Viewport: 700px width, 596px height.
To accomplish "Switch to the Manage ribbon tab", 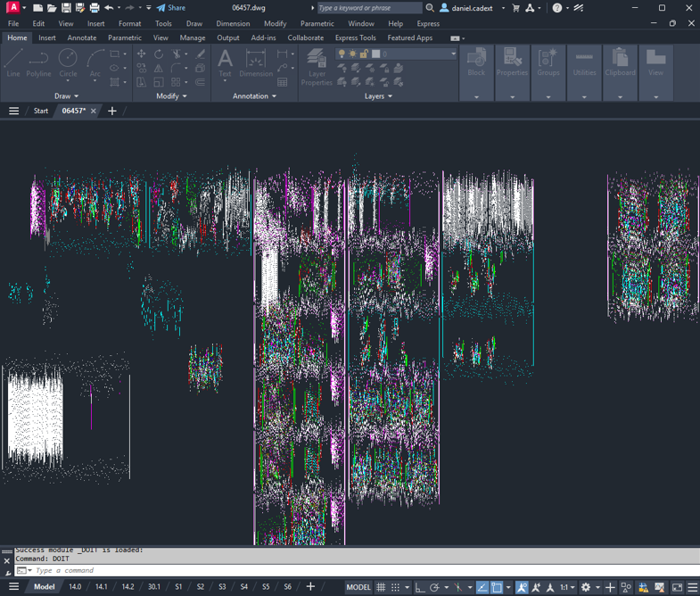I will point(193,38).
